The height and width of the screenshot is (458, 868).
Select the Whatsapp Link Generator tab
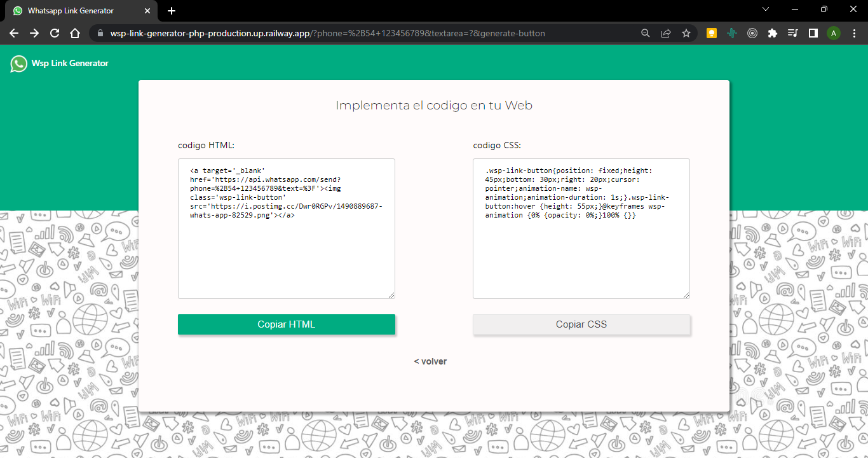point(70,10)
